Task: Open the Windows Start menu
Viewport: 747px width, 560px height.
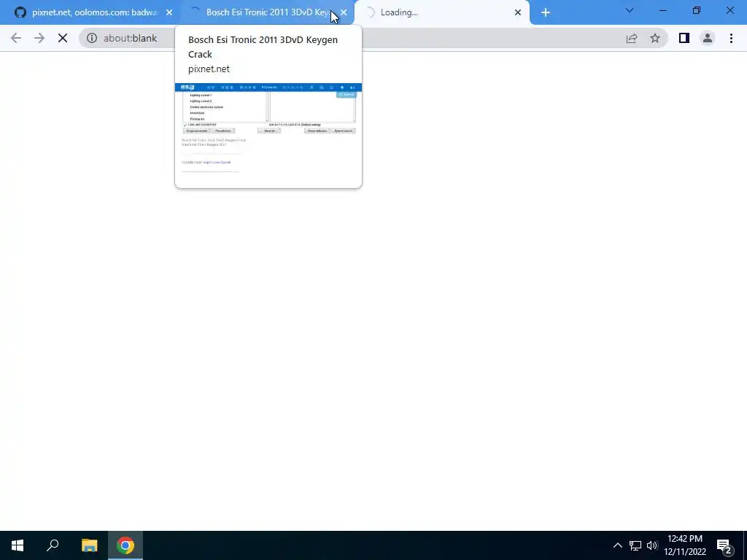Action: [x=18, y=545]
